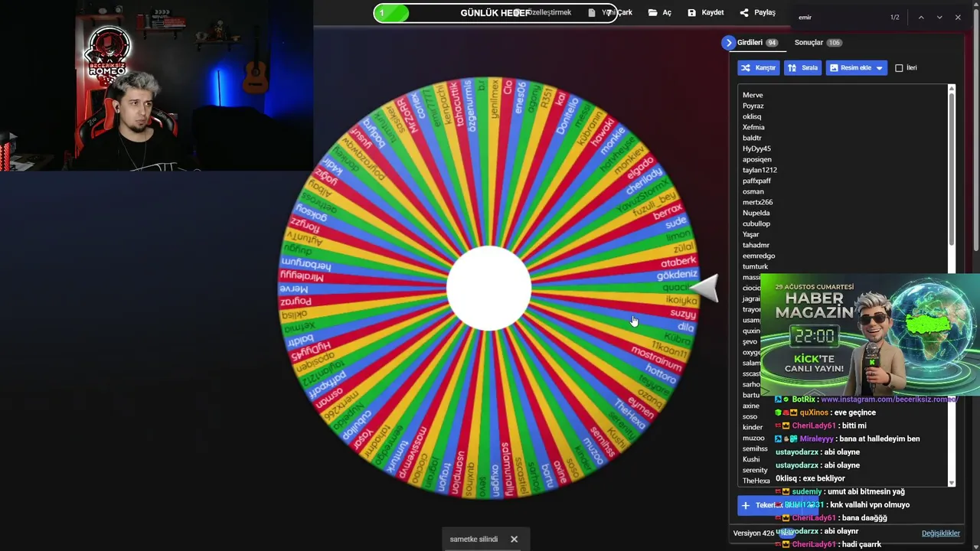The height and width of the screenshot is (551, 980).
Task: Click the folder icon beside Aç
Action: click(x=652, y=12)
